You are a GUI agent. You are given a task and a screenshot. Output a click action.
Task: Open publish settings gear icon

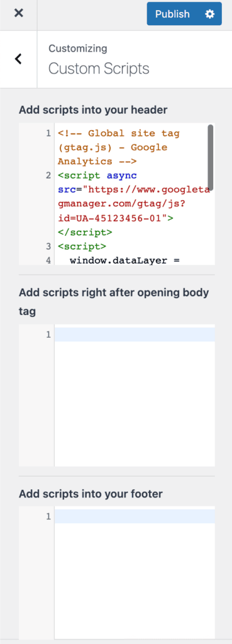[210, 14]
